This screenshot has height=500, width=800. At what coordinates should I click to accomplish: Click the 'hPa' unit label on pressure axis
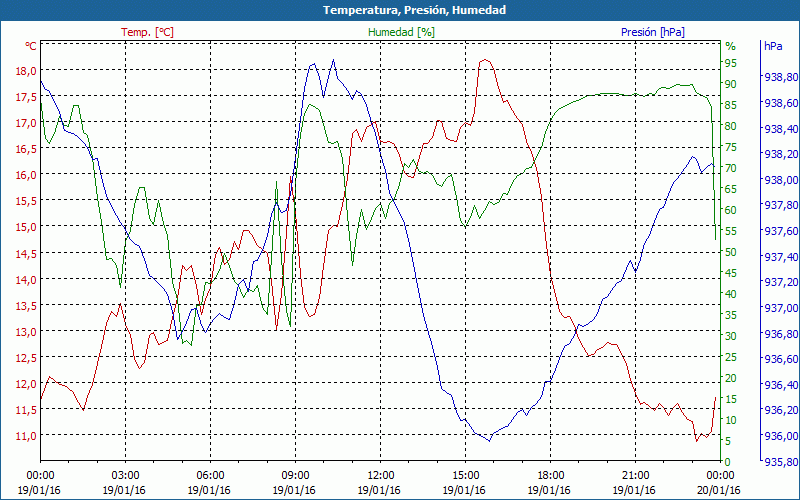773,46
